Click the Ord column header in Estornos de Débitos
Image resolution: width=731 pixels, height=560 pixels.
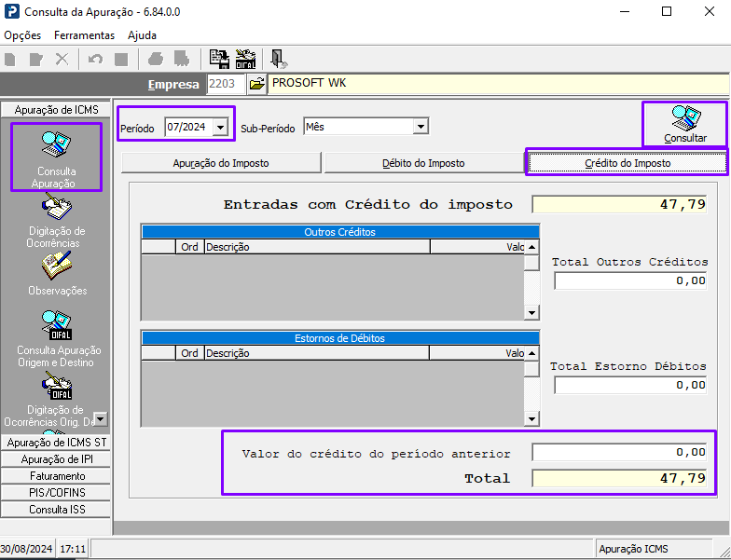click(190, 353)
